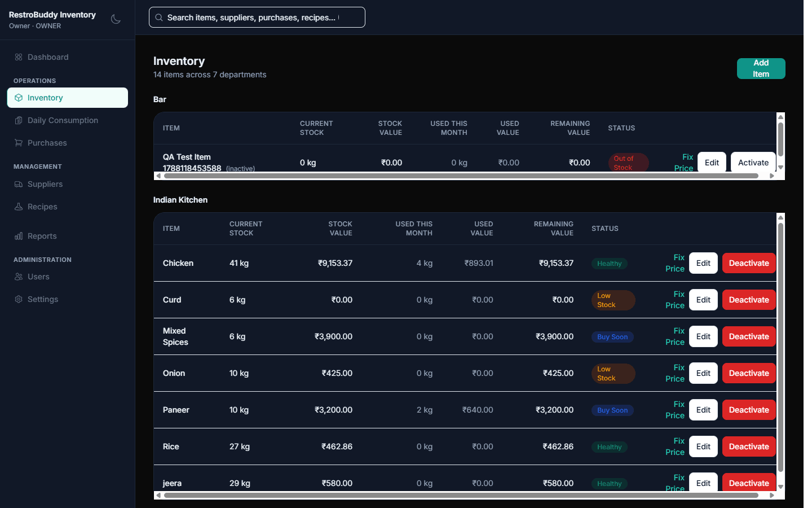Open Fix Price for Mixed Spices
Image resolution: width=812 pixels, height=508 pixels.
pos(675,336)
